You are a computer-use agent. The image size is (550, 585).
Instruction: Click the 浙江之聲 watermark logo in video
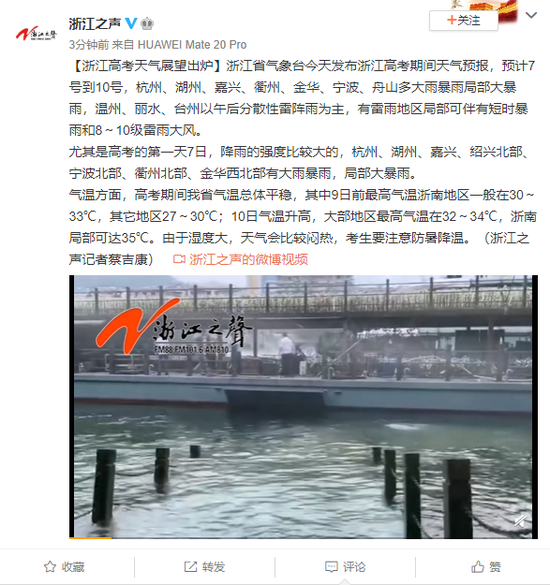click(174, 327)
